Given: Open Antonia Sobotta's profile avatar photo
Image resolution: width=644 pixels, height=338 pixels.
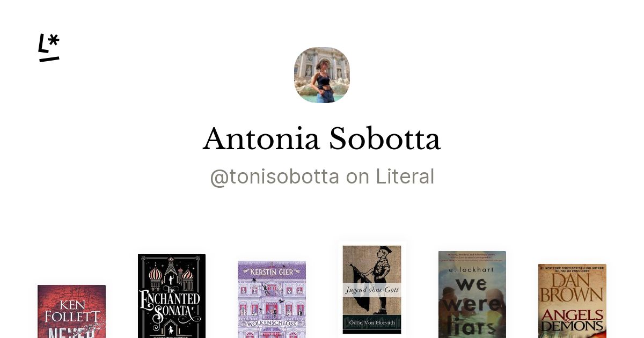Looking at the screenshot, I should [x=322, y=75].
